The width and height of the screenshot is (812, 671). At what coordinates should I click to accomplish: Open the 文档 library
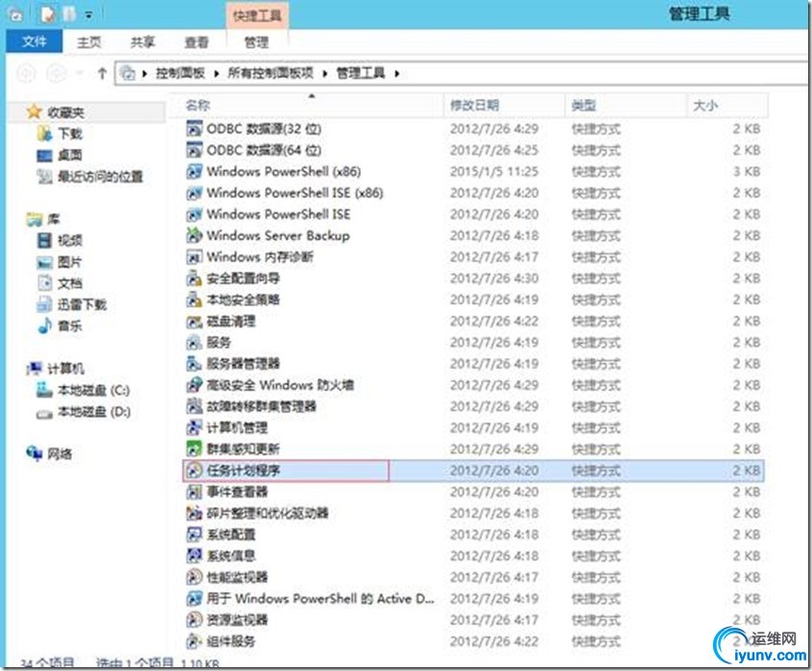[x=70, y=283]
